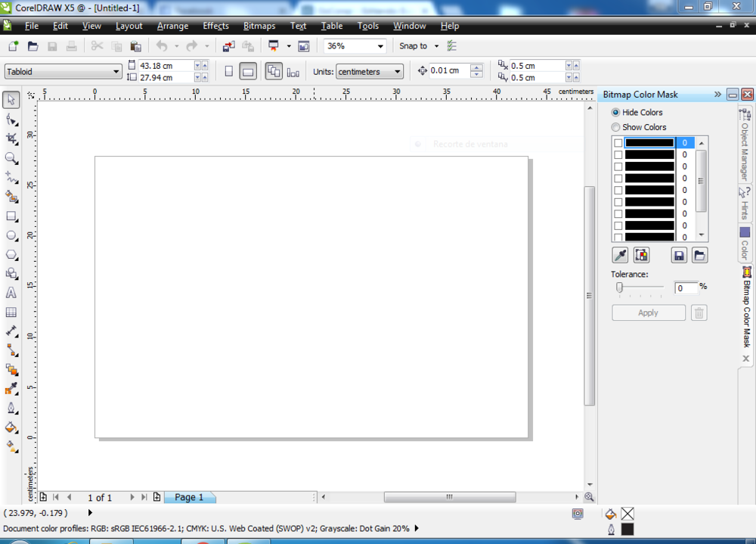Switch page to Portrait orientation
This screenshot has width=756, height=544.
pyautogui.click(x=229, y=71)
